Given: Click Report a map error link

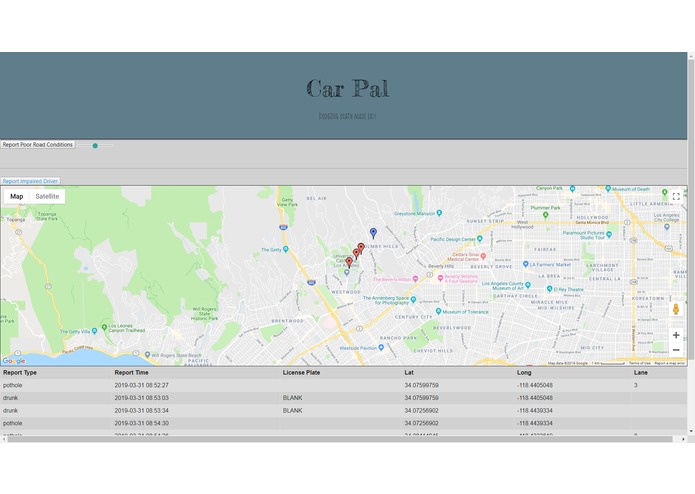Looking at the screenshot, I should pos(669,363).
